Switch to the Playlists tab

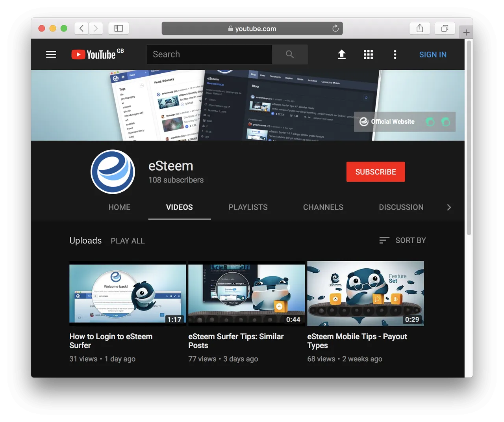pyautogui.click(x=248, y=207)
